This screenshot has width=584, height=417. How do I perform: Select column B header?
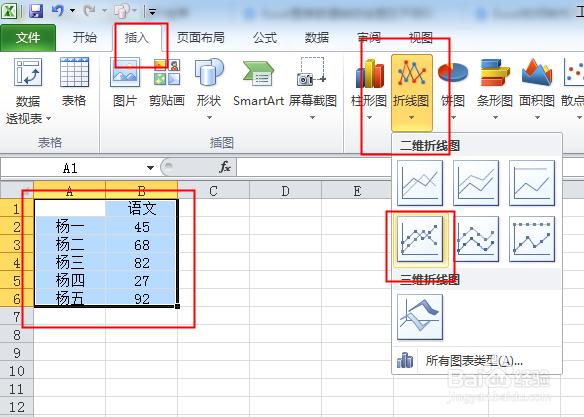click(x=142, y=190)
